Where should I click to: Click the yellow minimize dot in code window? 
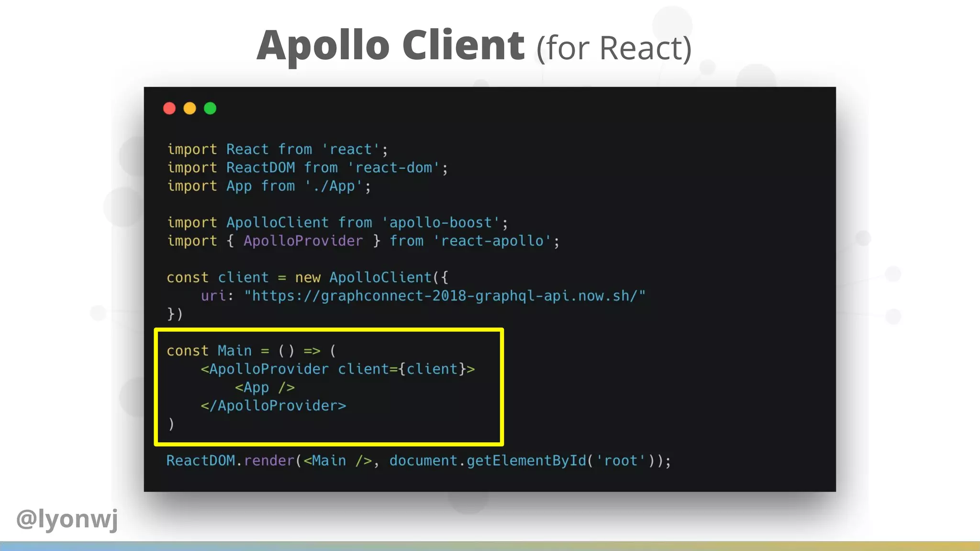[190, 109]
